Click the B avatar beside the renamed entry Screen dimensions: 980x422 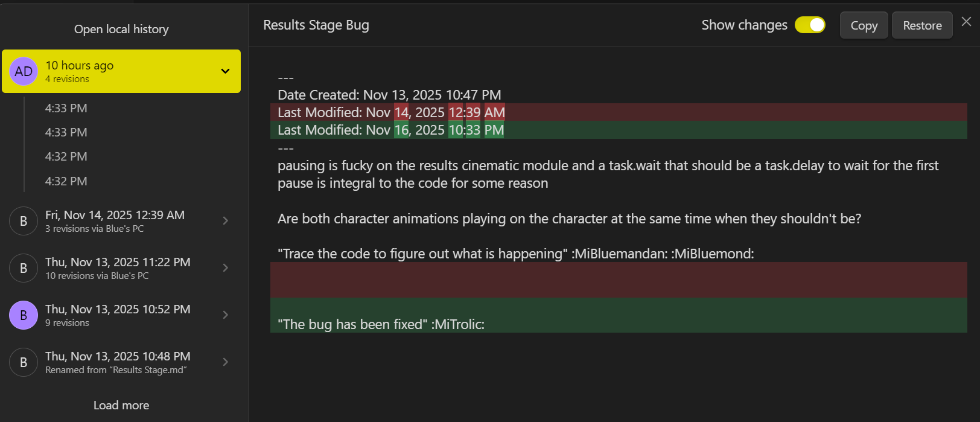pyautogui.click(x=24, y=362)
